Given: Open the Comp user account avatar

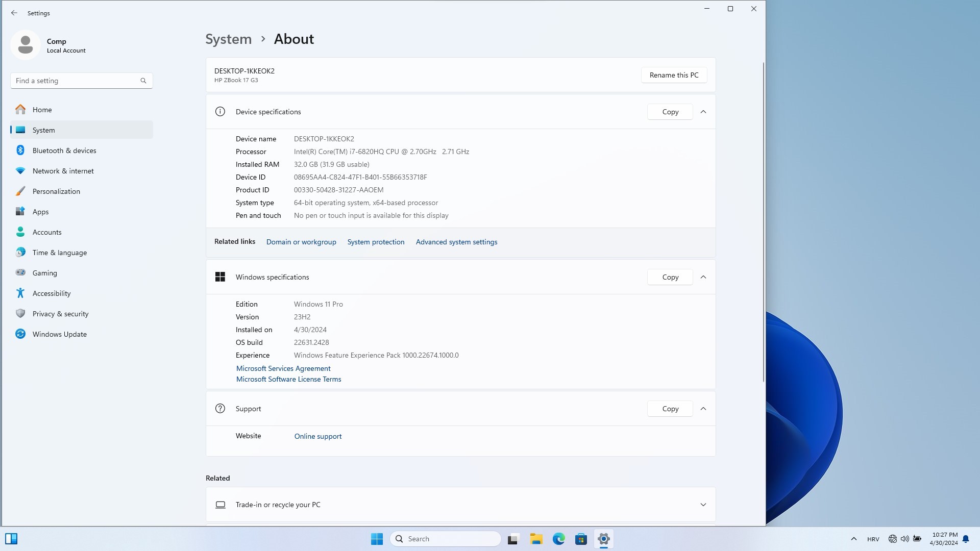Looking at the screenshot, I should tap(26, 45).
